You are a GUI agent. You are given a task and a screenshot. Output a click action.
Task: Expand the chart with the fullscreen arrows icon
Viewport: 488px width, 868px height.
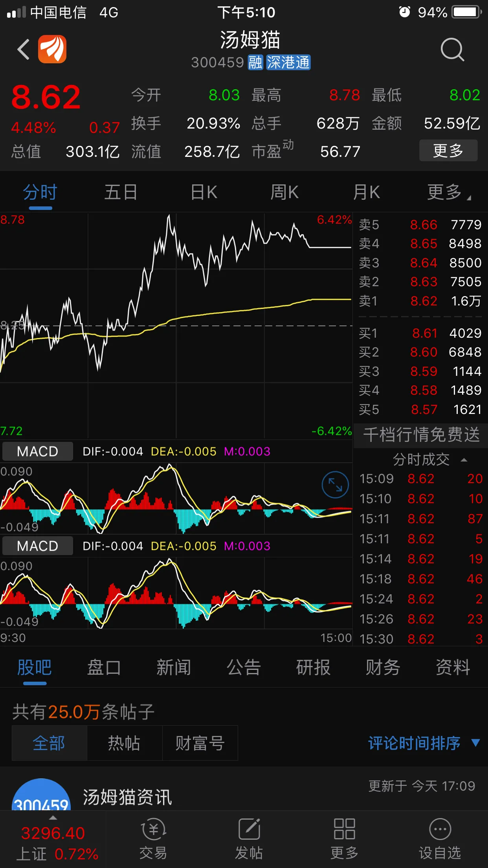pyautogui.click(x=335, y=485)
